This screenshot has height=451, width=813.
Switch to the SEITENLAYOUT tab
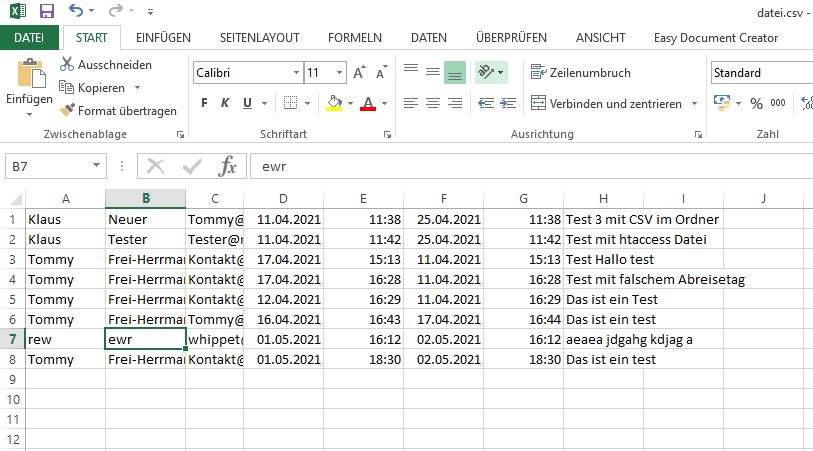click(259, 38)
